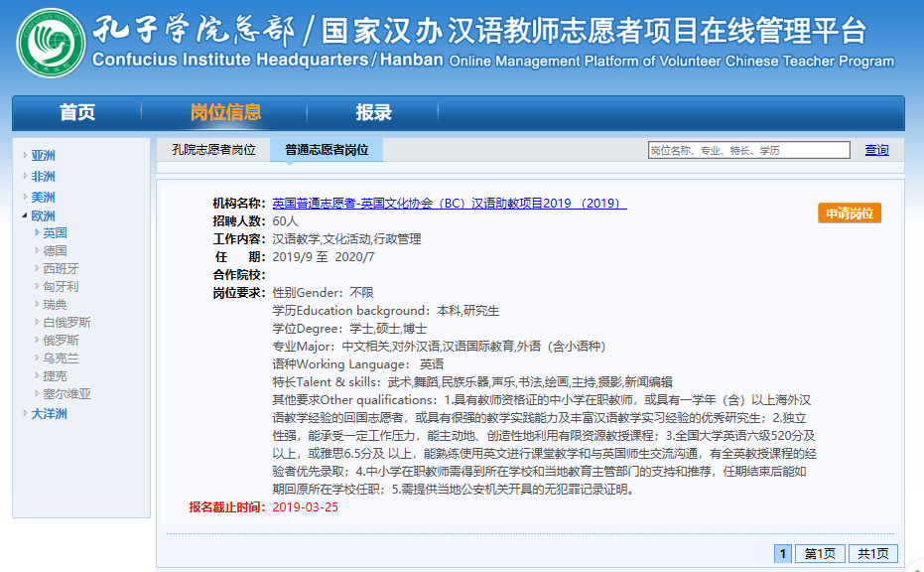Click the 报名截止时间 date 2019-03-25
Viewport: 924px width, 572px height.
point(306,507)
